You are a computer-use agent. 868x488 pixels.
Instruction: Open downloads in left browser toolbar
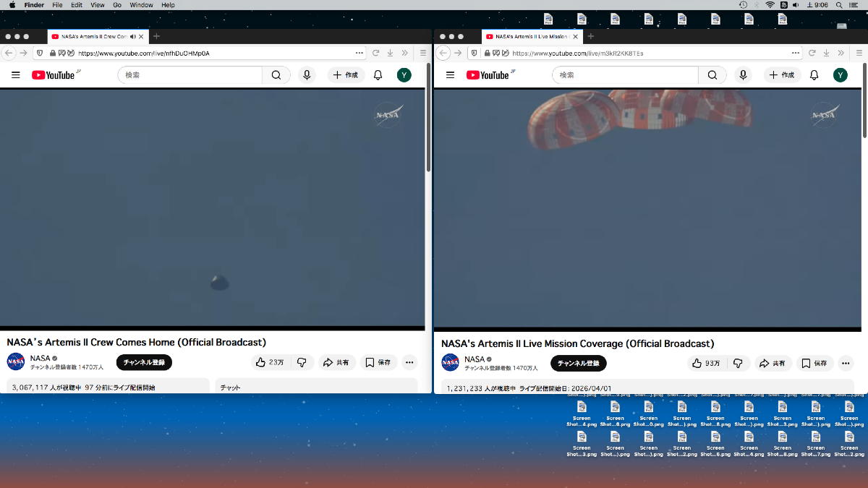point(391,53)
